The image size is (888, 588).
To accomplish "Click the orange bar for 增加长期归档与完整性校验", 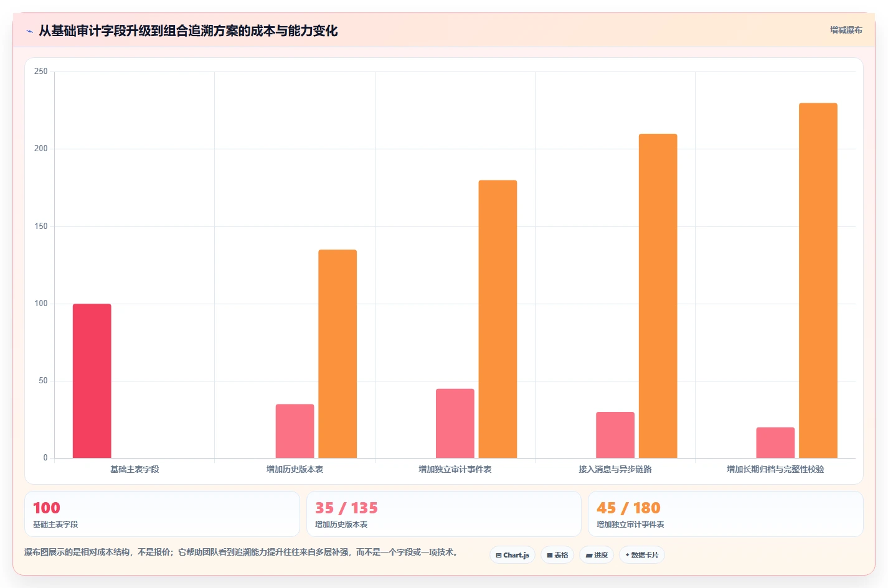I will (x=818, y=281).
